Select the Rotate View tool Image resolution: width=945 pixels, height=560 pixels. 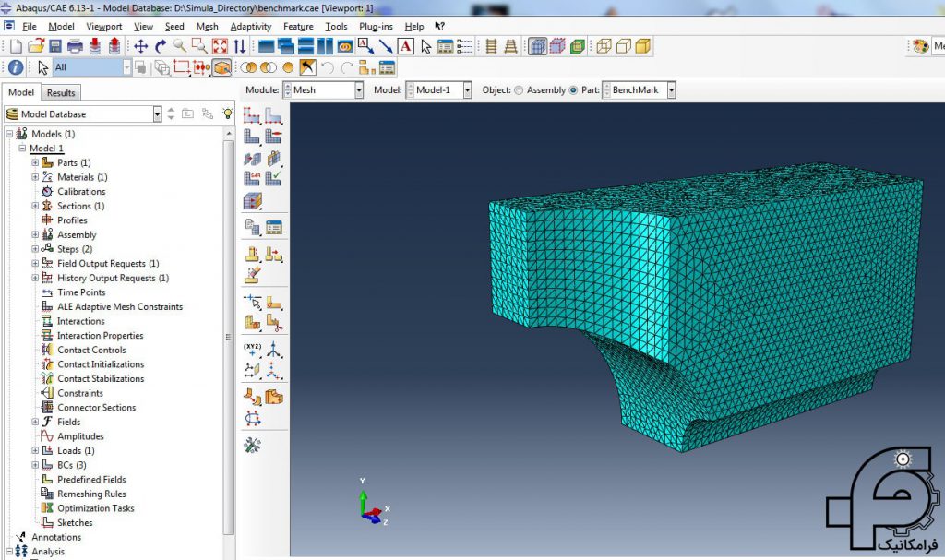coord(161,46)
